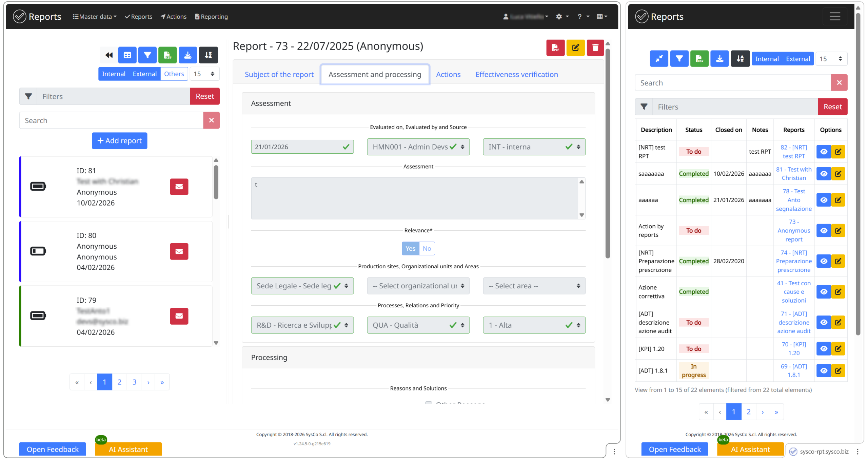Open link 73 - Anonymous report
The image size is (868, 459).
point(793,230)
